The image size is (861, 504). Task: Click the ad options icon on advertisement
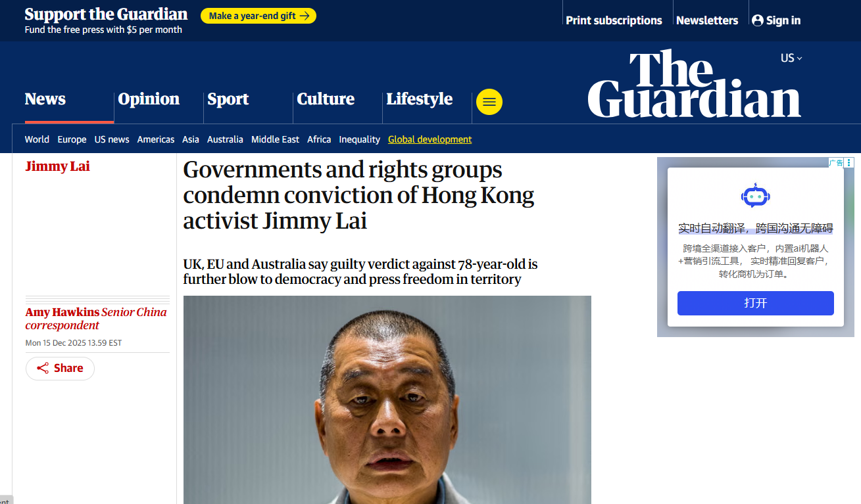849,162
